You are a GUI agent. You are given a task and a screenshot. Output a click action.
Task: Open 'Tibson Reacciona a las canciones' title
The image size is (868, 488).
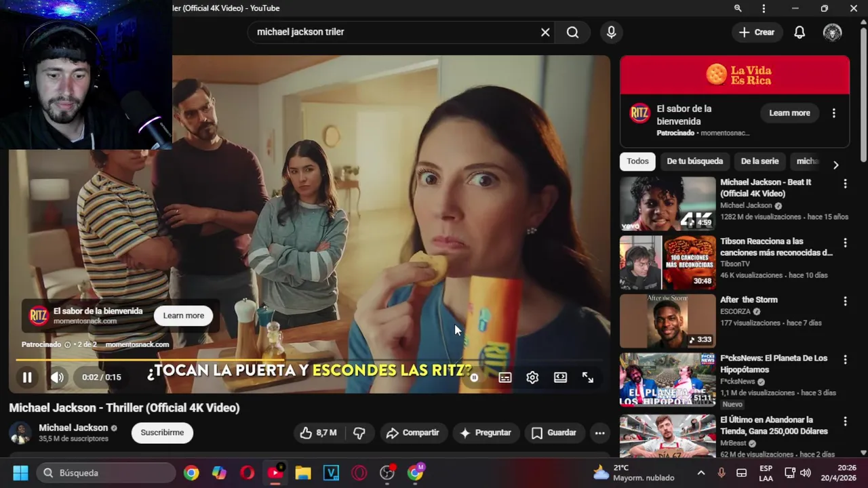pyautogui.click(x=776, y=247)
